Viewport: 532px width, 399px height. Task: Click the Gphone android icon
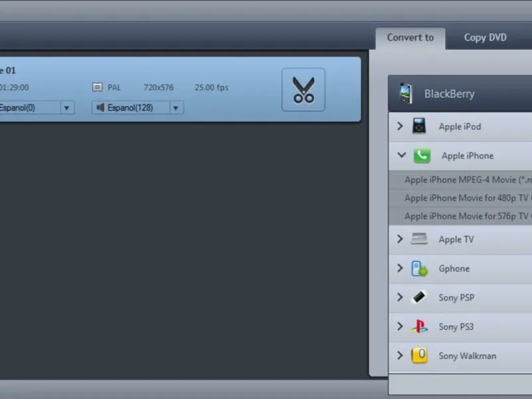(420, 269)
